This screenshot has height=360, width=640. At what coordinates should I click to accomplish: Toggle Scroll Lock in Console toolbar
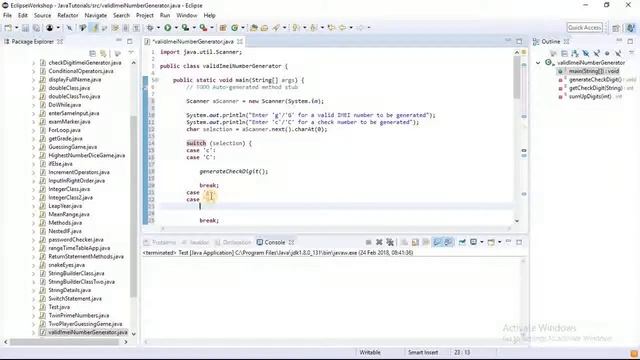coord(415,242)
